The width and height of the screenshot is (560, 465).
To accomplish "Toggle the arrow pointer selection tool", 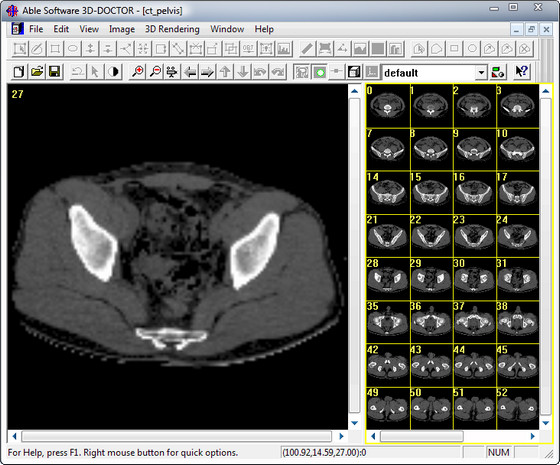I will [x=95, y=72].
